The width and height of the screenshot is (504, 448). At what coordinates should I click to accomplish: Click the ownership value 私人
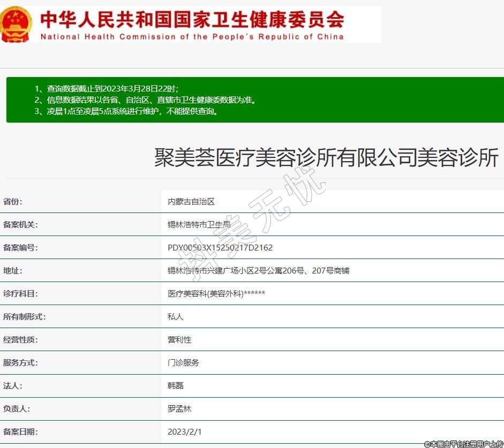(176, 317)
